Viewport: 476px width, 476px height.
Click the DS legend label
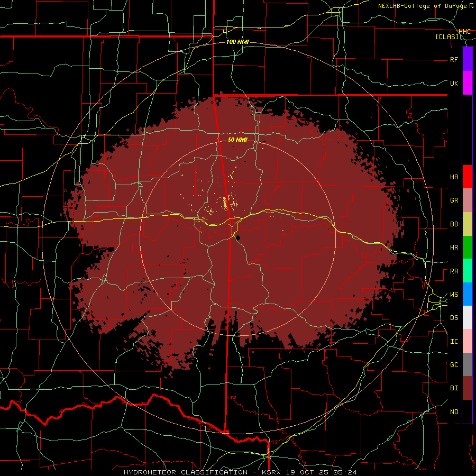454,318
